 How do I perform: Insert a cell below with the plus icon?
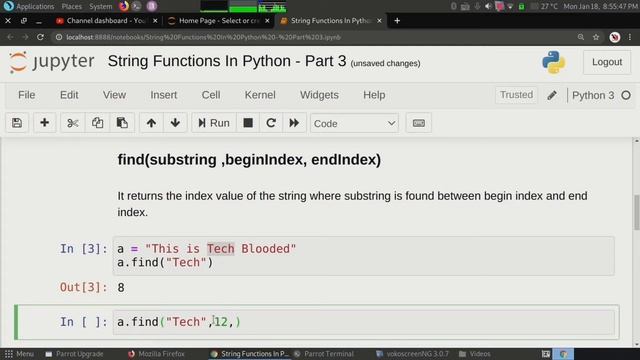point(44,123)
